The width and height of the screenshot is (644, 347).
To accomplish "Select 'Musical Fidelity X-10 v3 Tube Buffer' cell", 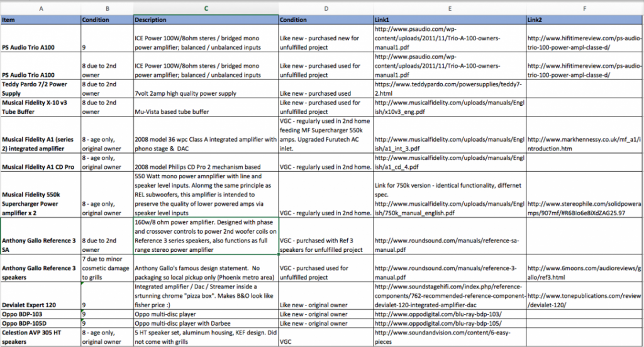I will coord(41,107).
